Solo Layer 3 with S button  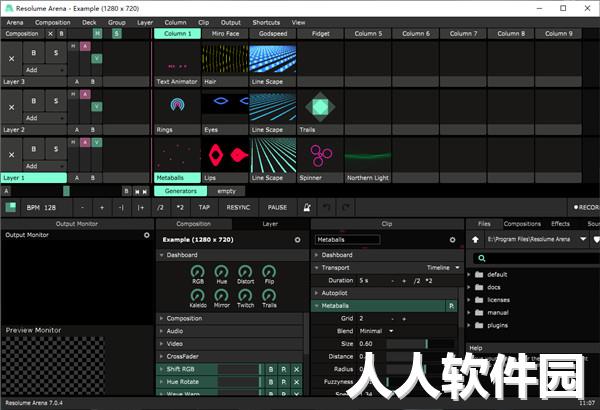pos(56,53)
